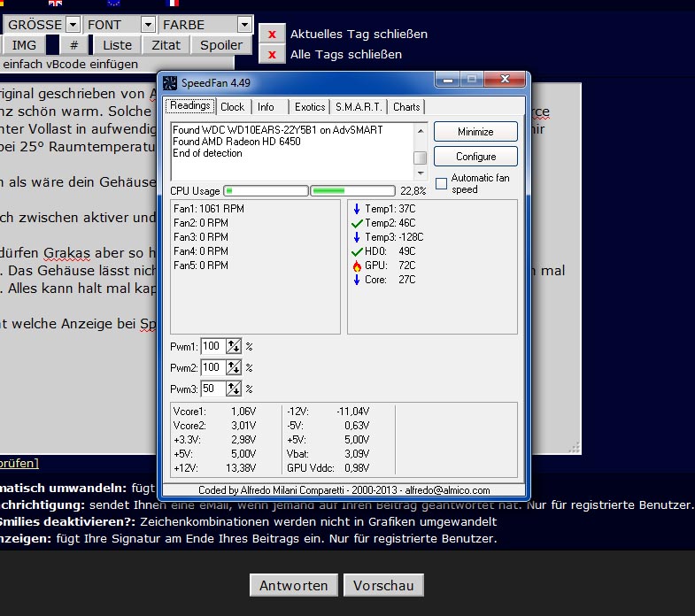Switch to the Charts tab
This screenshot has width=695, height=616.
tap(406, 107)
